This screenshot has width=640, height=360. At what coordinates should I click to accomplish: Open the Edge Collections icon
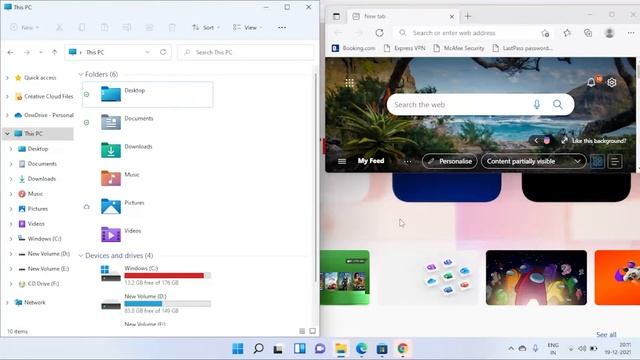[588, 33]
